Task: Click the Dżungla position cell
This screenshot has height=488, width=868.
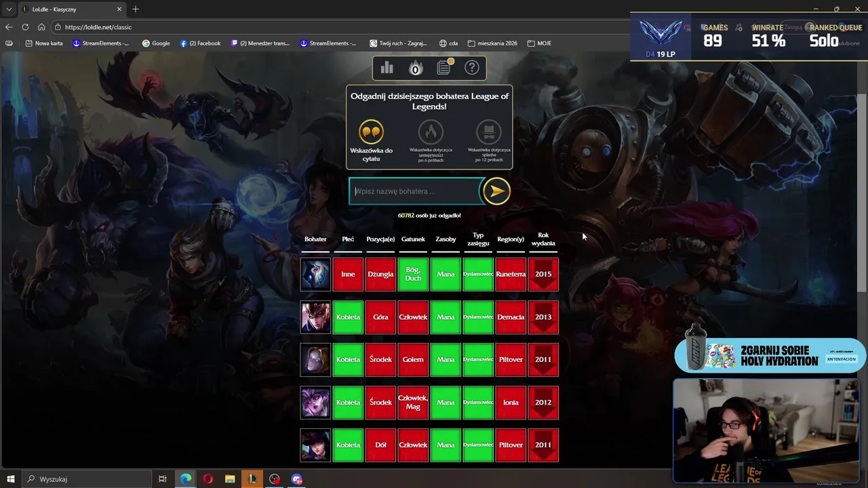Action: (x=380, y=274)
